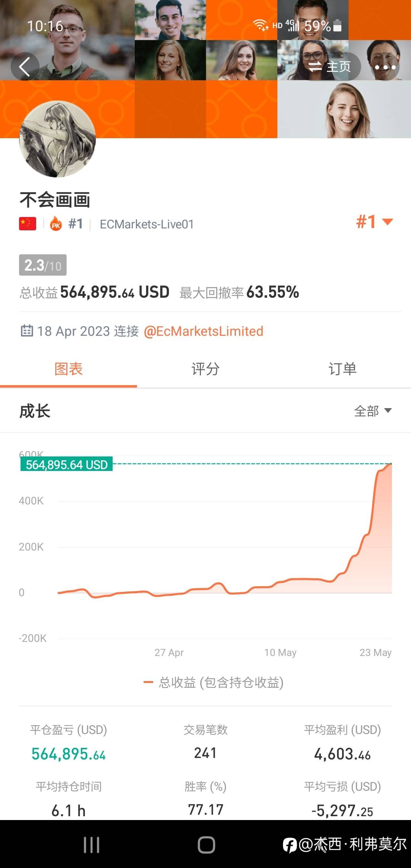
Task: Open the three-dot more options menu
Action: coord(385,67)
